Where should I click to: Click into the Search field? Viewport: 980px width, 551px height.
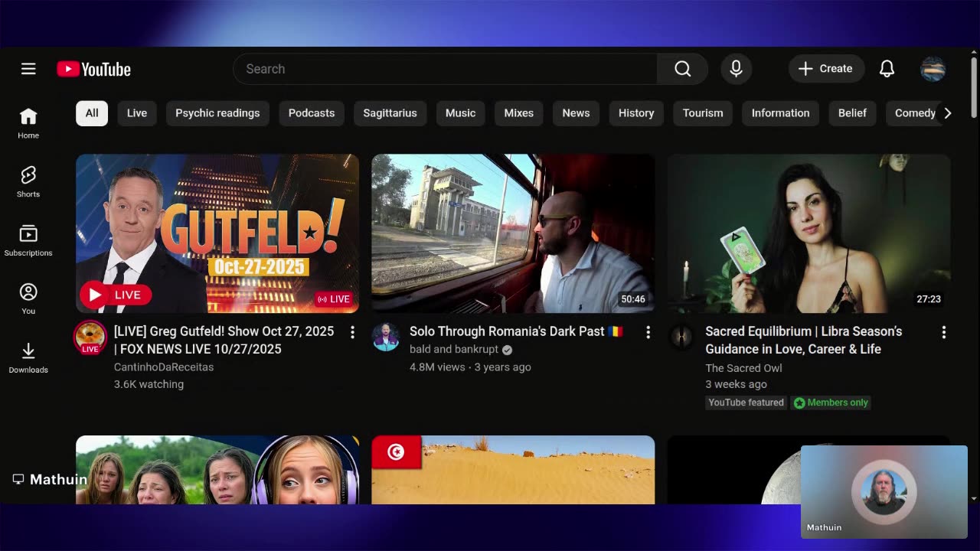pyautogui.click(x=445, y=69)
